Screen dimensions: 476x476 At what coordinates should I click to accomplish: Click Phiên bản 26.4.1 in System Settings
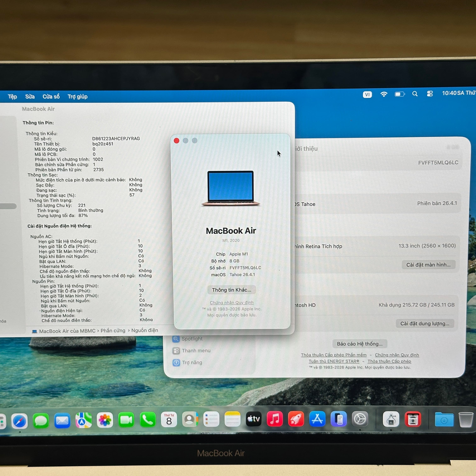pyautogui.click(x=437, y=203)
